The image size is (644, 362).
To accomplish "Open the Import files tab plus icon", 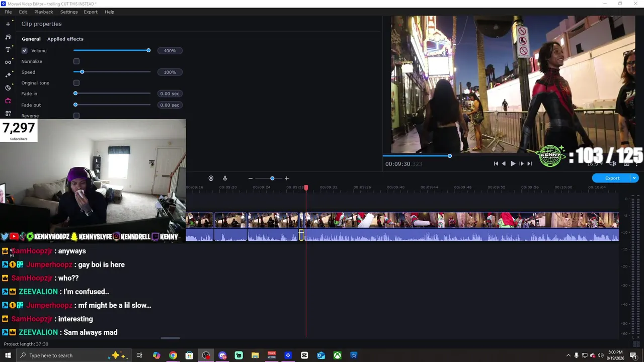I will 8,24.
